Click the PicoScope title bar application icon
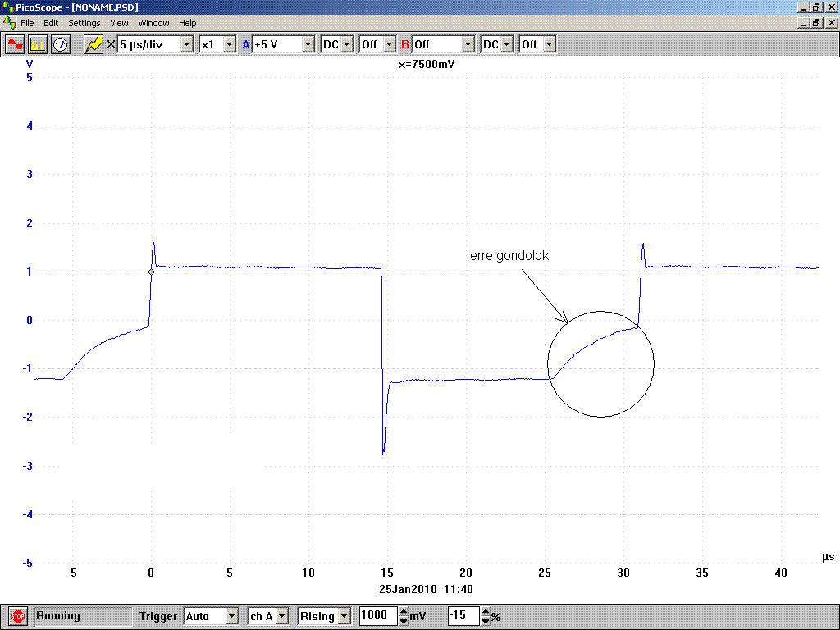 (7, 7)
